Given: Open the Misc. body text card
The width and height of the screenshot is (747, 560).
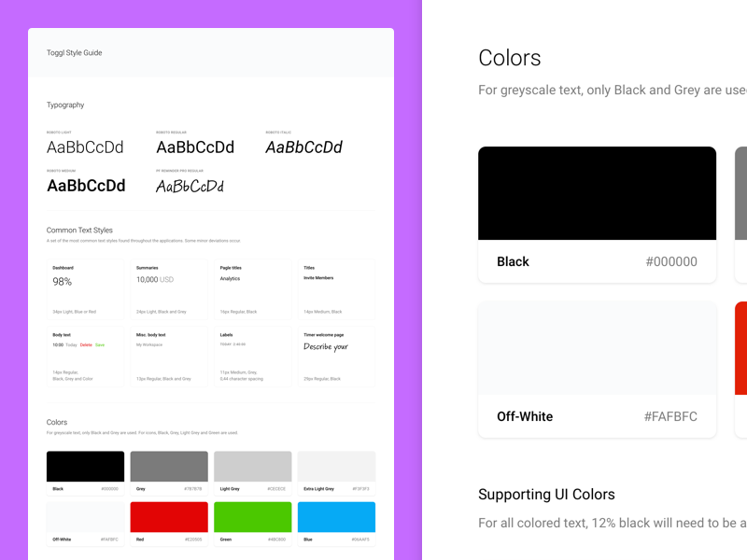Looking at the screenshot, I should pos(169,357).
